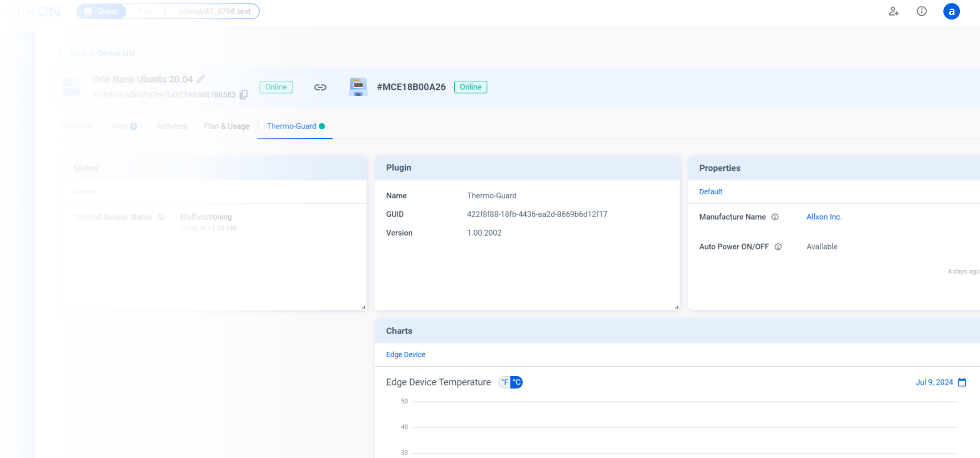Open the info circle icon in header
980x458 pixels.
point(921,11)
